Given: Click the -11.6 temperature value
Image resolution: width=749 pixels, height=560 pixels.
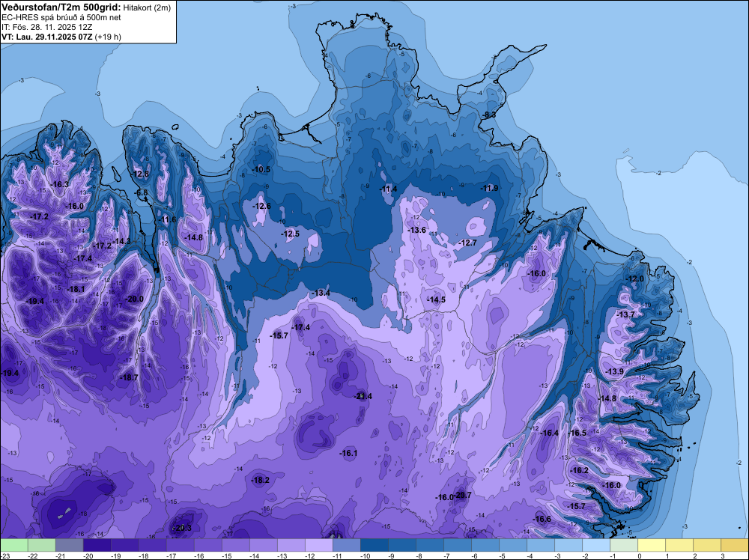Looking at the screenshot, I should point(168,219).
